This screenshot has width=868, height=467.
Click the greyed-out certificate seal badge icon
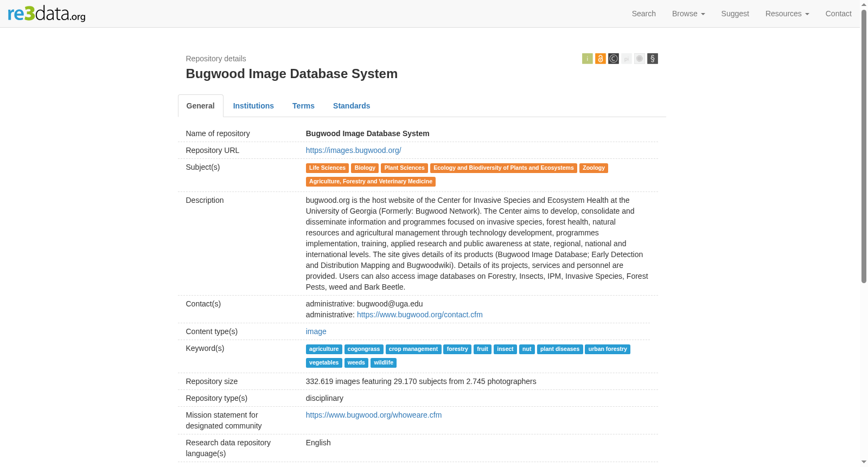pyautogui.click(x=640, y=59)
